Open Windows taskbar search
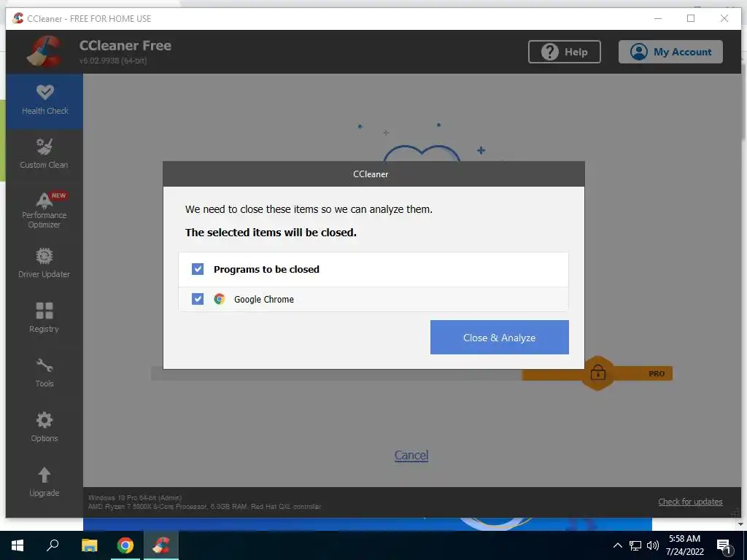The width and height of the screenshot is (747, 560). [53, 545]
